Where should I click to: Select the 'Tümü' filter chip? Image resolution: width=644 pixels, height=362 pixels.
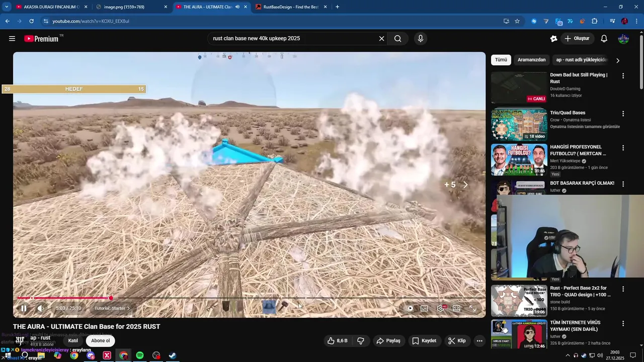pyautogui.click(x=501, y=60)
